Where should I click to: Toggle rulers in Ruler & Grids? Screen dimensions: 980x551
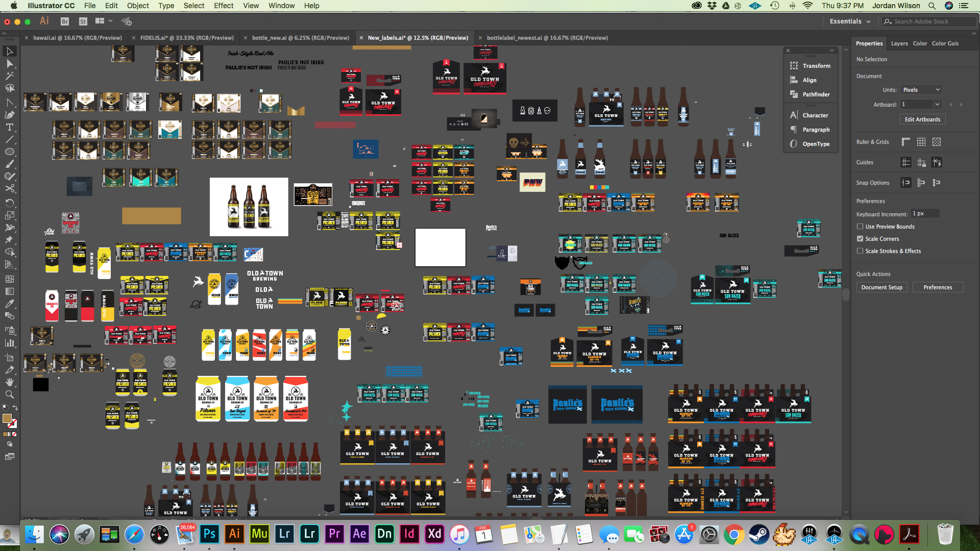pyautogui.click(x=905, y=142)
